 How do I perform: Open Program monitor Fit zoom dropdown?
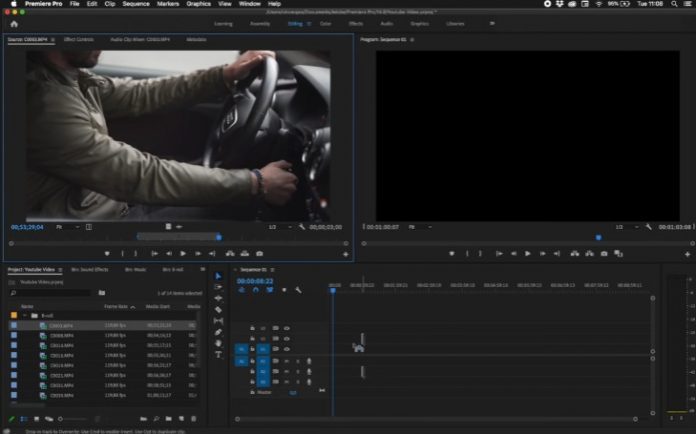420,227
